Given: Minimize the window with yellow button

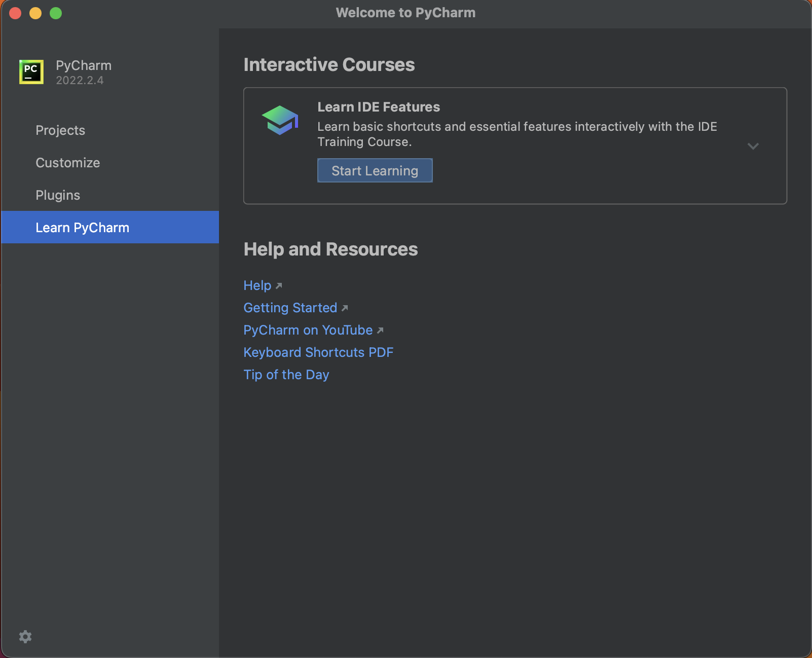Looking at the screenshot, I should [x=35, y=13].
